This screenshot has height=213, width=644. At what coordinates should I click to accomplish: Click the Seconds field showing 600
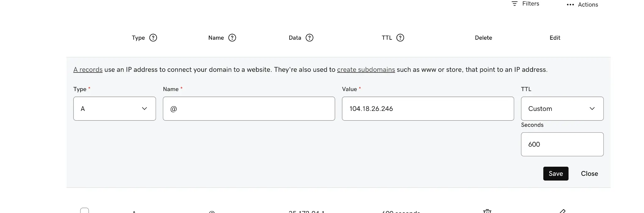(x=562, y=144)
